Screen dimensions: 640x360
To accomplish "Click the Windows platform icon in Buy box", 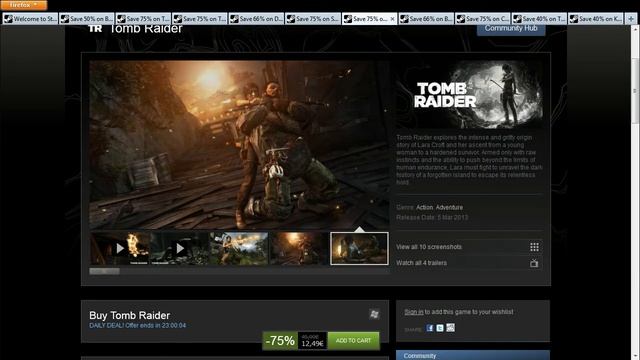I will pos(374,314).
